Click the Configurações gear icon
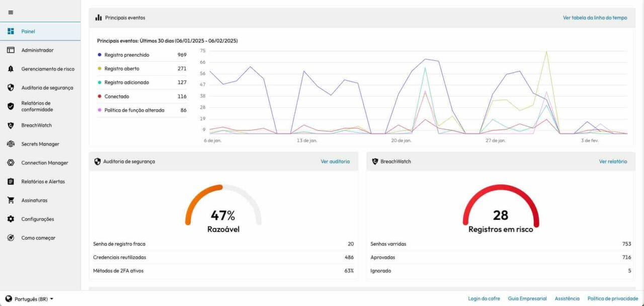 [11, 219]
